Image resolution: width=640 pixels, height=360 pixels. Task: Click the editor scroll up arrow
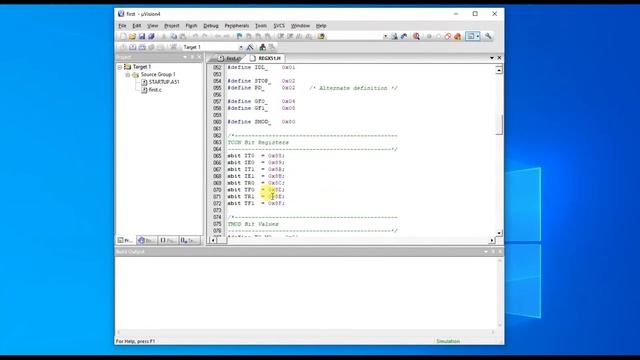[499, 70]
